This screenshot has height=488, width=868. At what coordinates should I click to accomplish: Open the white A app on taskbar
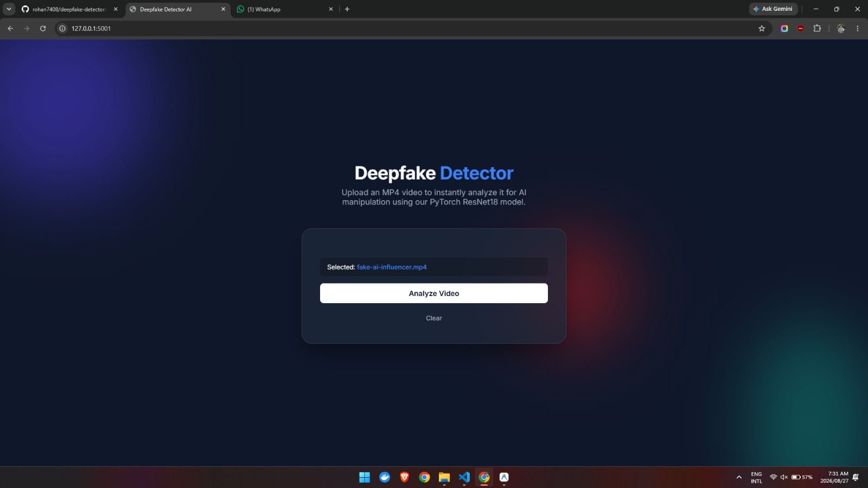click(504, 477)
